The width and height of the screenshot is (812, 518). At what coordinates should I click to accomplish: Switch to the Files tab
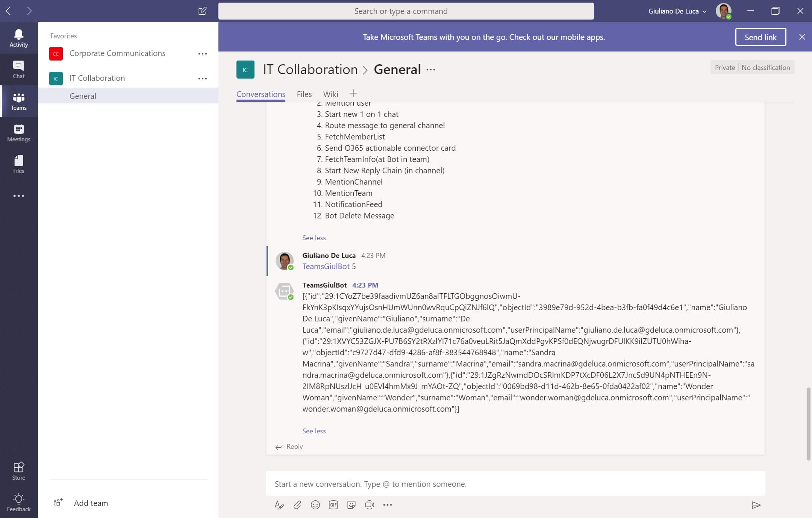pos(304,94)
